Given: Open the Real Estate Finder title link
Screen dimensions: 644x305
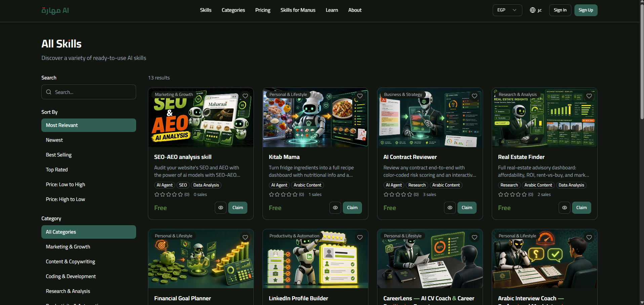Looking at the screenshot, I should point(521,157).
